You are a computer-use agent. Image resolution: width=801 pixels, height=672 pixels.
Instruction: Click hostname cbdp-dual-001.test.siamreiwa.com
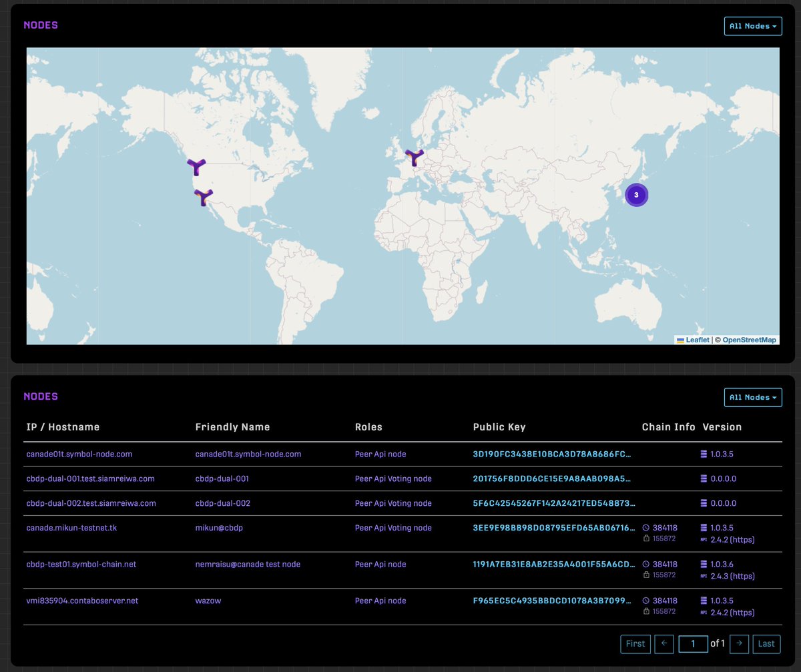pyautogui.click(x=91, y=478)
